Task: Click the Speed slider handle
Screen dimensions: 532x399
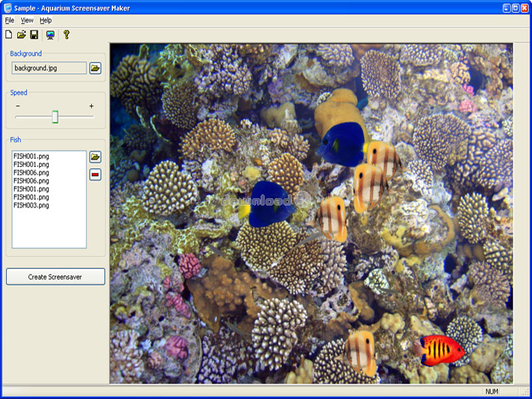Action: [55, 117]
